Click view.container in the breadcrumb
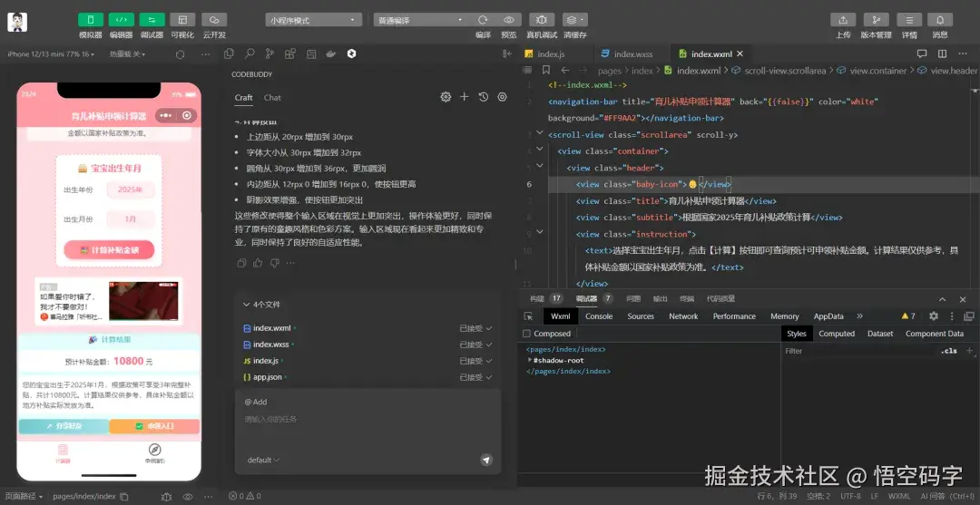 pos(877,71)
